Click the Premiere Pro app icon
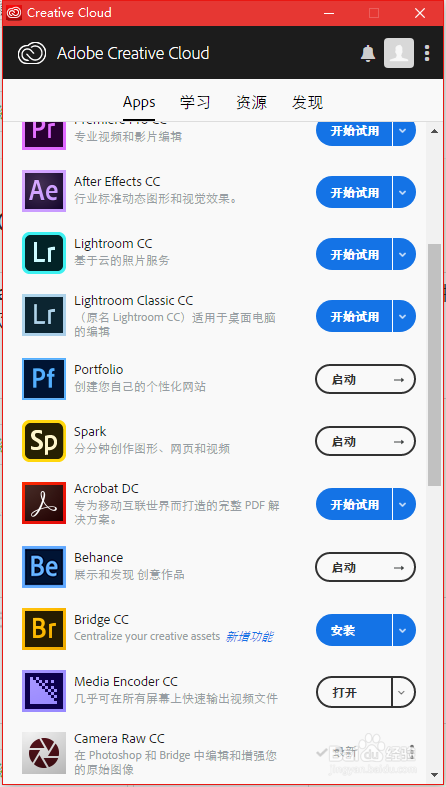This screenshot has height=787, width=446. pyautogui.click(x=44, y=135)
